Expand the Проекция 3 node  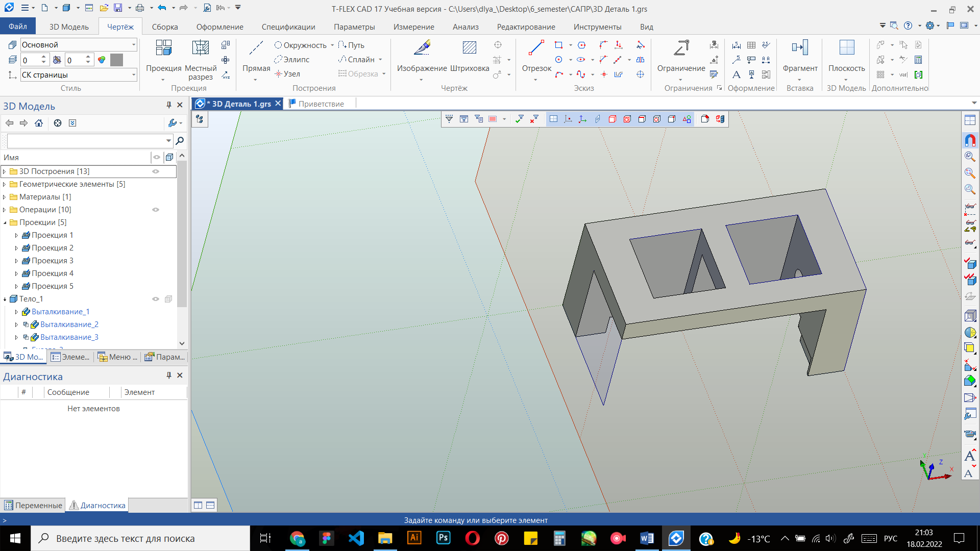click(16, 261)
